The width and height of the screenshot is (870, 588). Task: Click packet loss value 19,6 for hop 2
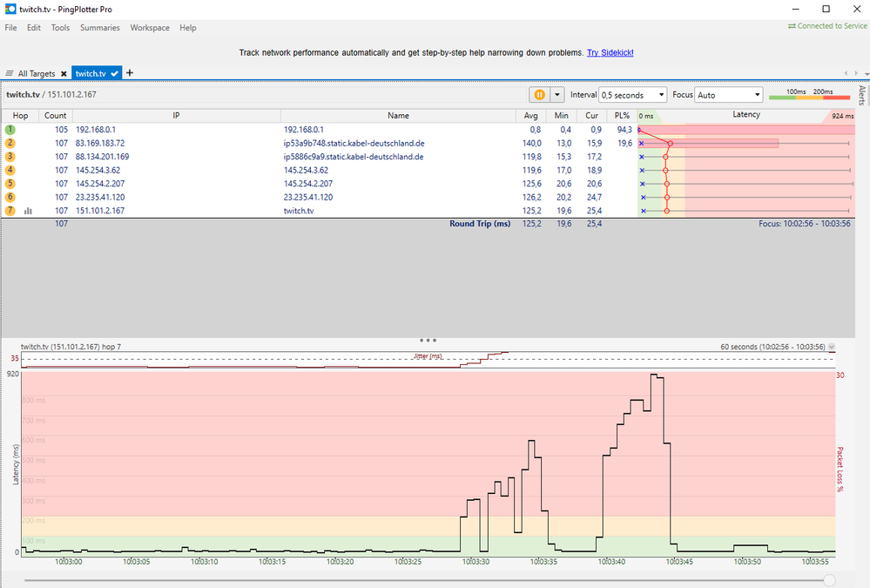point(624,143)
